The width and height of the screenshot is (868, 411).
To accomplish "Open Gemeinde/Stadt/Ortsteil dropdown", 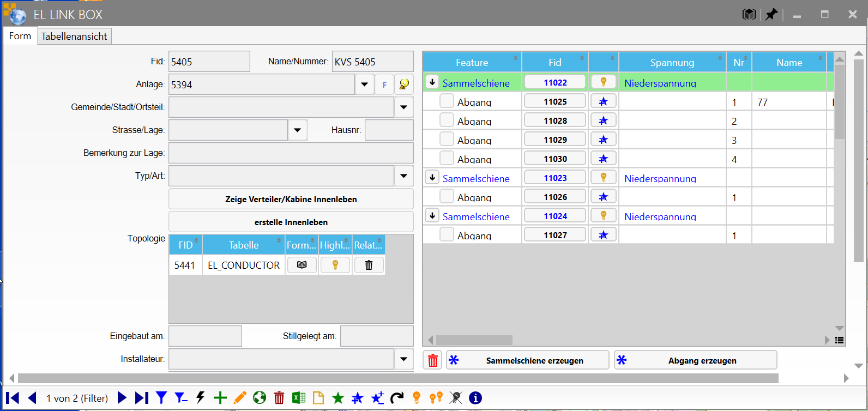I will coord(404,107).
